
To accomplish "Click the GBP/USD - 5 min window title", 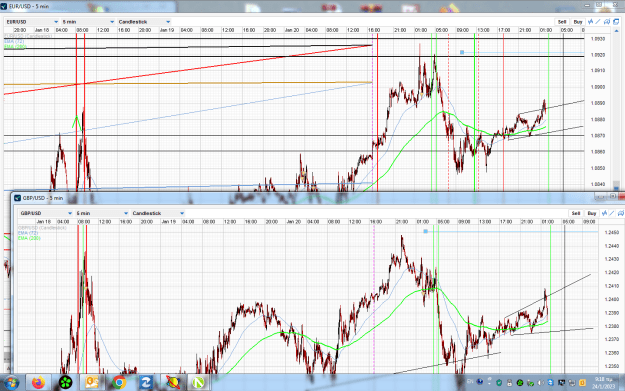I will (x=43, y=198).
